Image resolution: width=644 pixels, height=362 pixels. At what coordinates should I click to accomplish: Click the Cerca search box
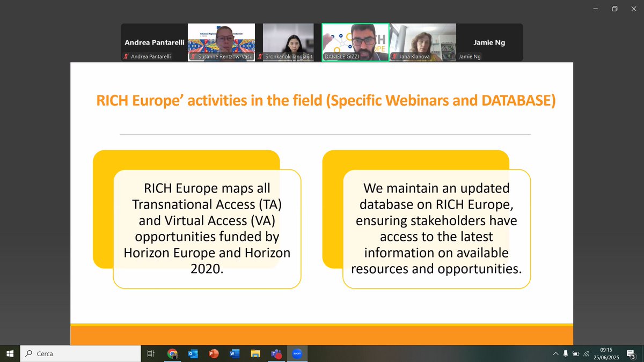[x=80, y=353]
